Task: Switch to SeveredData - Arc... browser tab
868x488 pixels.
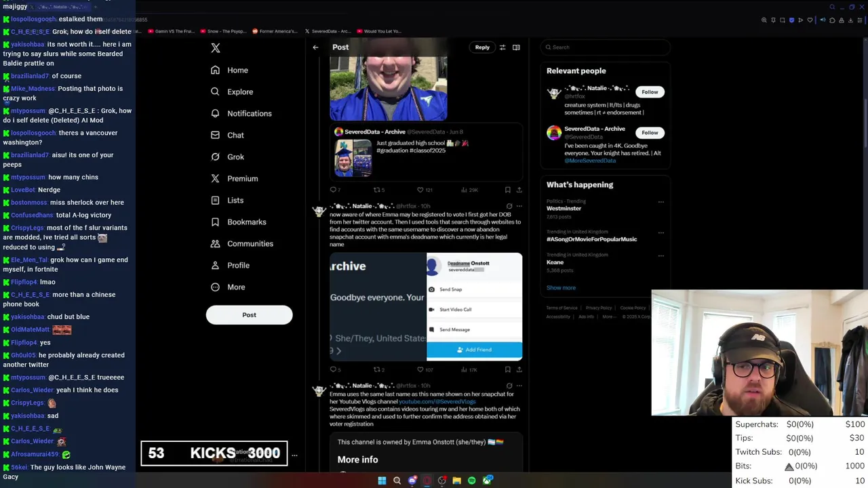Action: (328, 31)
